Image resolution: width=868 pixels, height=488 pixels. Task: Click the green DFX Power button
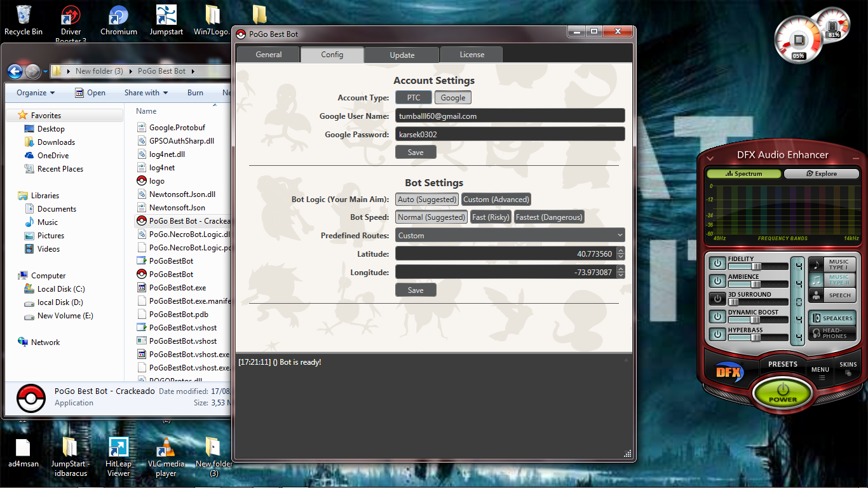click(783, 392)
